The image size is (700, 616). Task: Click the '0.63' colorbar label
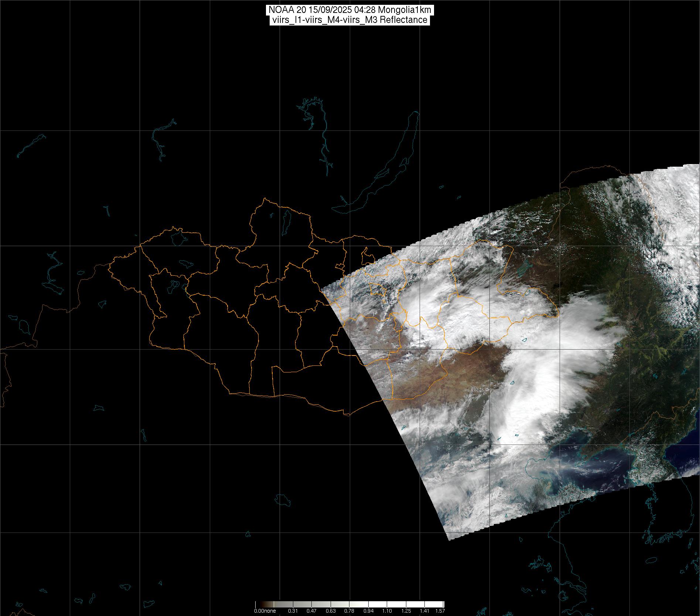pos(331,611)
